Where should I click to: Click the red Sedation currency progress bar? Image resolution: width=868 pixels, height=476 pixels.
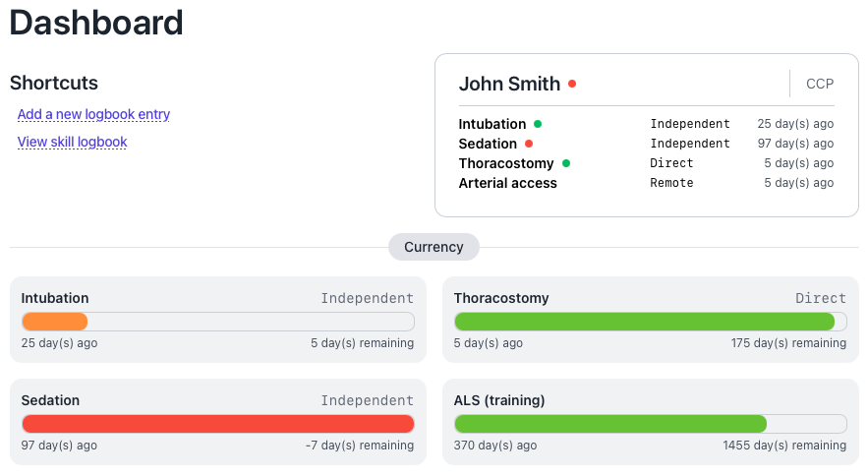[217, 424]
